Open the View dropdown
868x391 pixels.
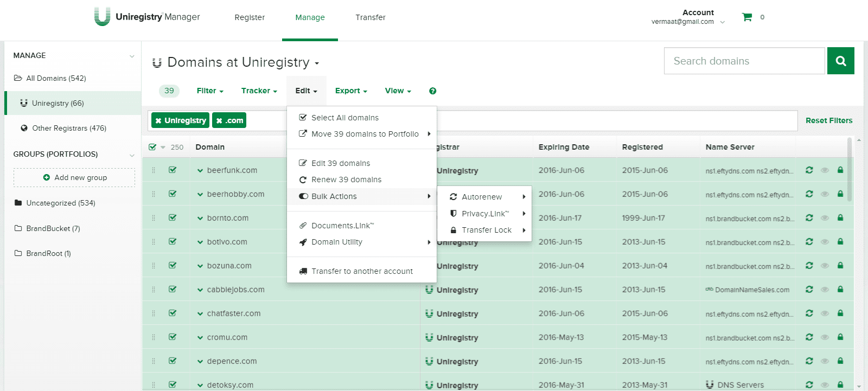398,91
